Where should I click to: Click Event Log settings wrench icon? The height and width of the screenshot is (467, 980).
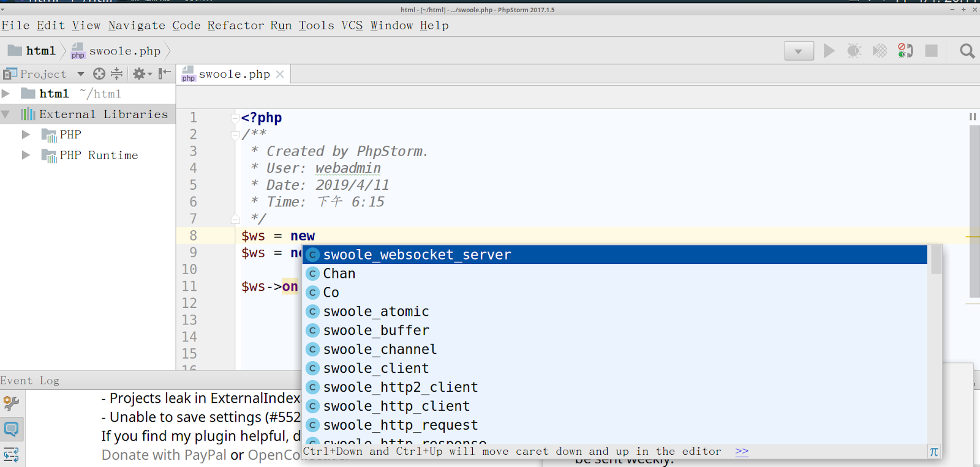click(12, 403)
